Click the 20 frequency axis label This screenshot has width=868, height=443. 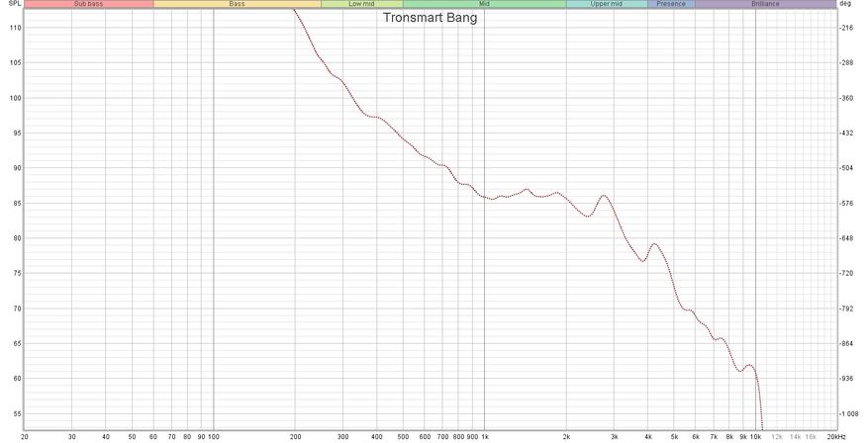[x=25, y=437]
